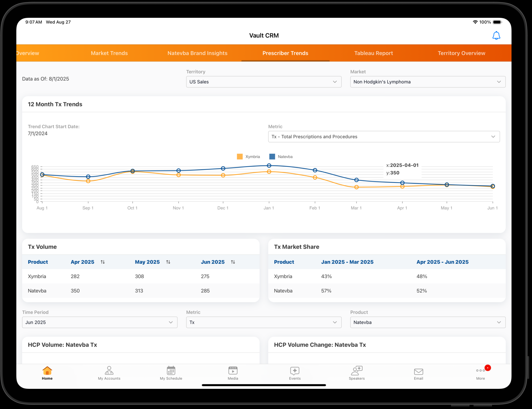Expand the Territory dropdown showing US Sales

pos(264,82)
